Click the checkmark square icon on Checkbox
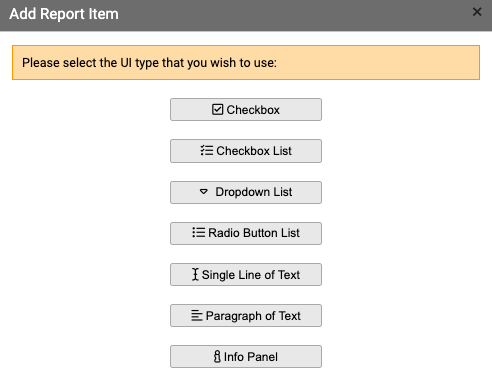The width and height of the screenshot is (492, 390). tap(217, 109)
